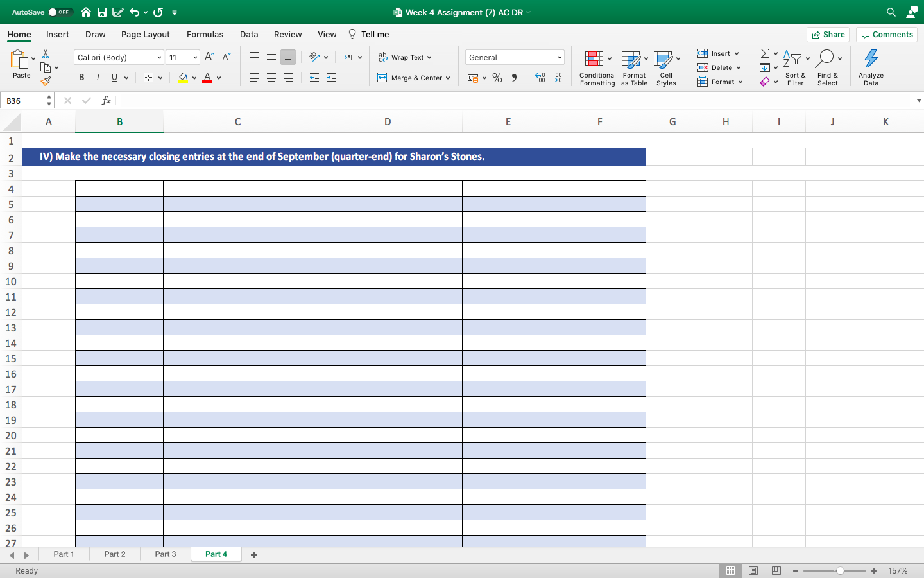The height and width of the screenshot is (578, 924).
Task: Click the Undo arrow icon
Action: 134,12
